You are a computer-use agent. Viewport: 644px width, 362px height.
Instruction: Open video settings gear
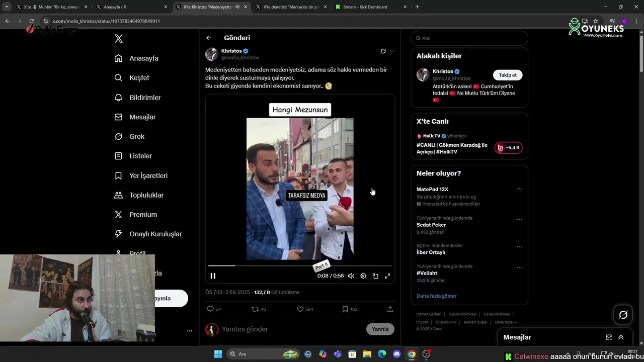click(363, 276)
